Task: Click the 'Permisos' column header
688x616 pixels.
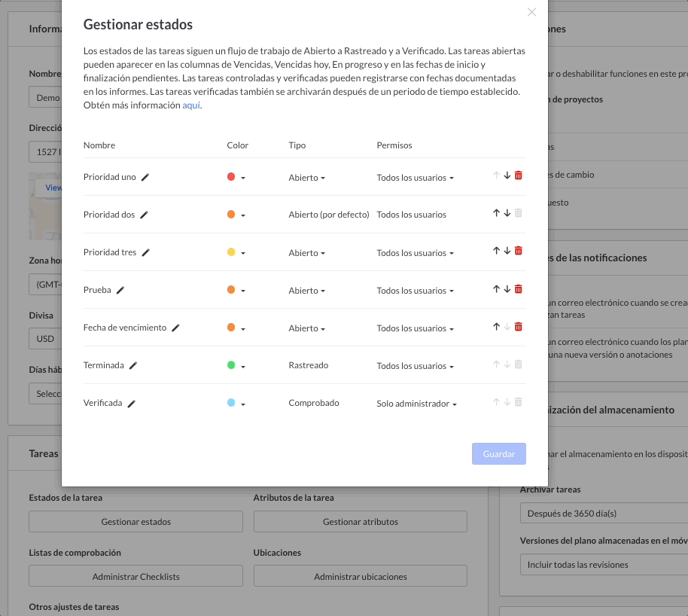Action: point(394,145)
